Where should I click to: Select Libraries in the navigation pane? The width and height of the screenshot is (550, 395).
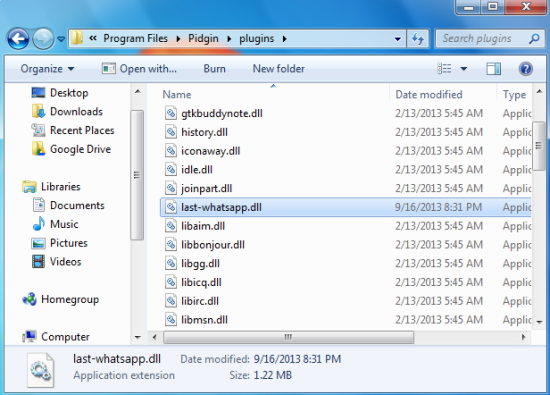point(51,187)
